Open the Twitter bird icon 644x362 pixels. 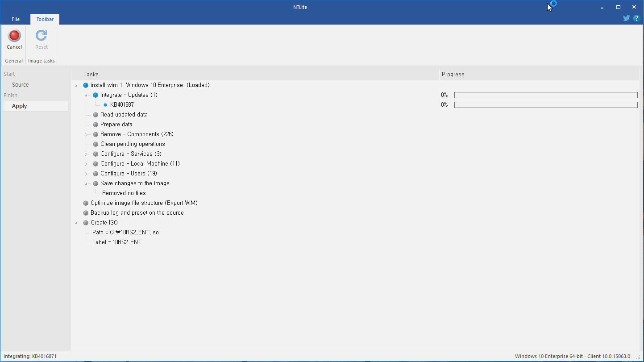[x=627, y=18]
